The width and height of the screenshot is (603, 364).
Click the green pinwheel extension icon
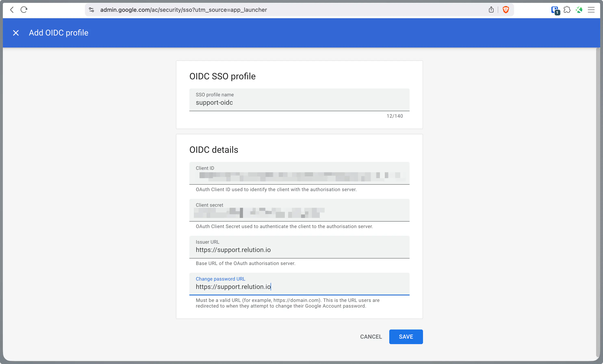(x=579, y=10)
